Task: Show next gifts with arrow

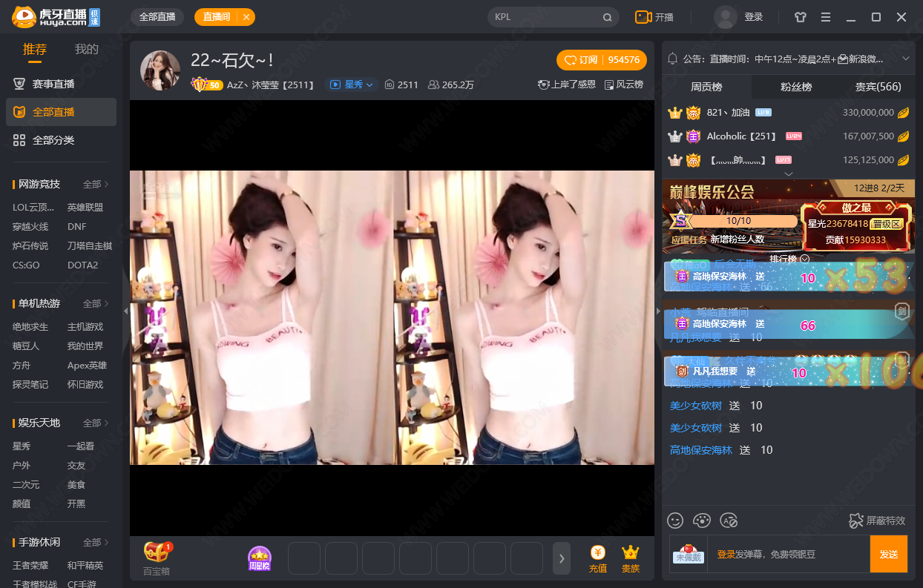Action: [562, 558]
